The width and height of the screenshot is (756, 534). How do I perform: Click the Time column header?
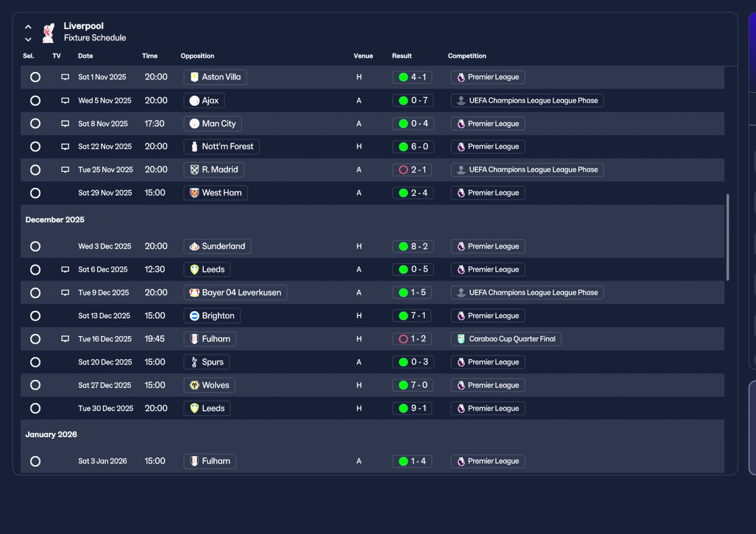(150, 56)
